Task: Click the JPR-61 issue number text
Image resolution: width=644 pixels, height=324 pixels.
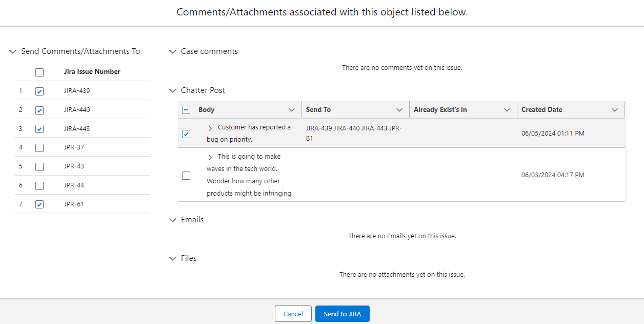Action: (x=74, y=204)
